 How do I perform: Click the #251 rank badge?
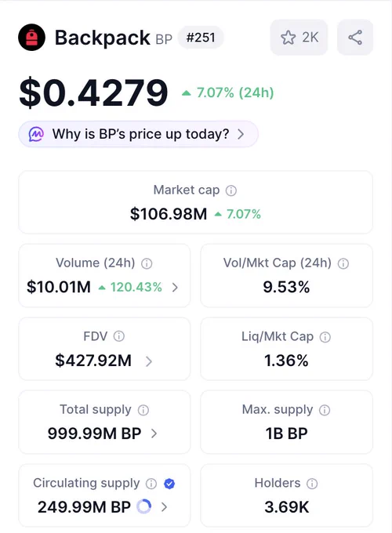click(201, 38)
